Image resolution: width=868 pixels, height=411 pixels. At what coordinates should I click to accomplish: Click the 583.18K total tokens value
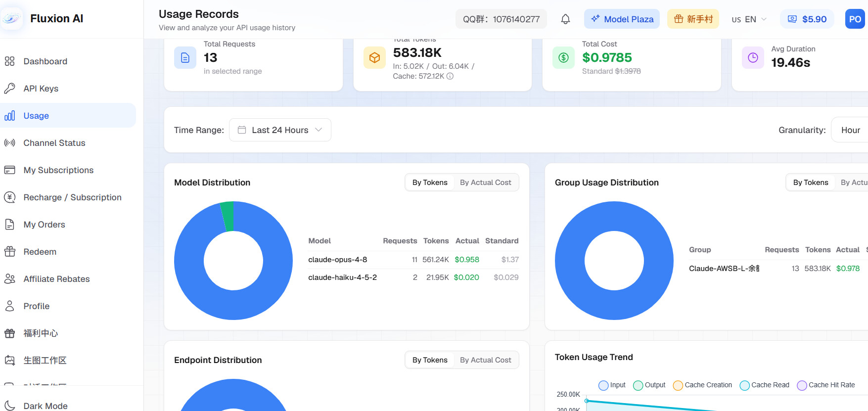[x=417, y=52]
